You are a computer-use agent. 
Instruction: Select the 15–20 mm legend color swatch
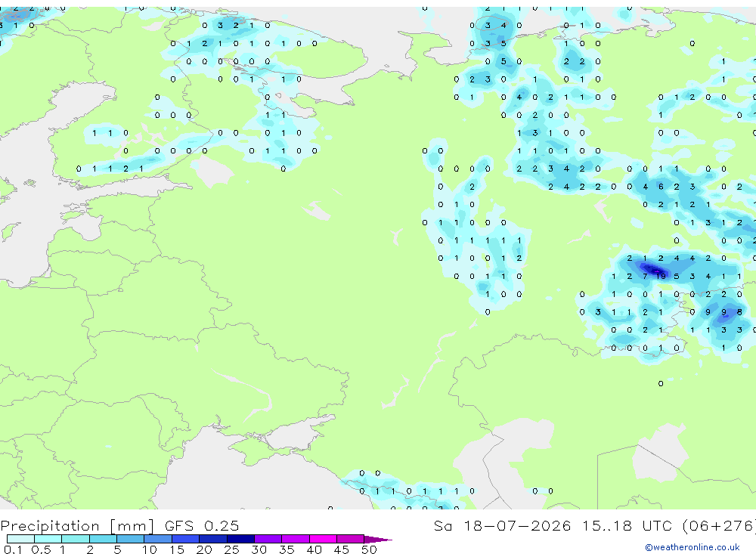tap(185, 539)
